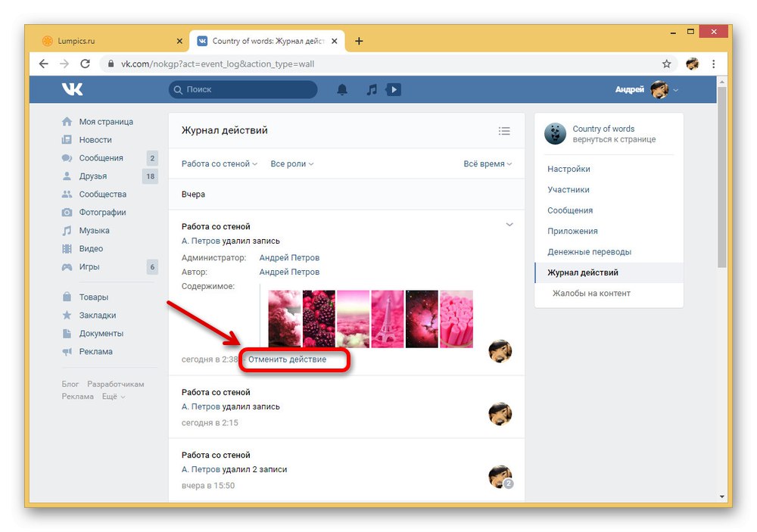Click А. Петров in the 15:50 entry
Image resolution: width=757 pixels, height=532 pixels.
click(x=201, y=469)
